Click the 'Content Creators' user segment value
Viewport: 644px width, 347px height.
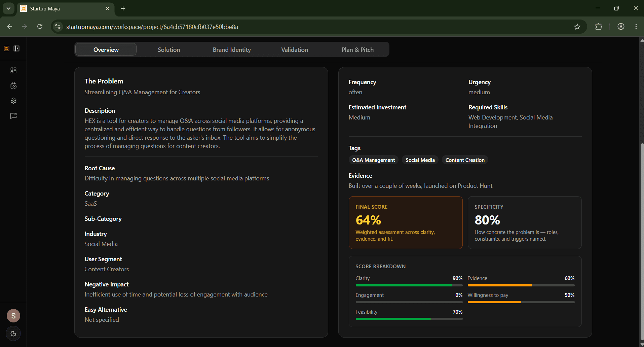pos(107,269)
